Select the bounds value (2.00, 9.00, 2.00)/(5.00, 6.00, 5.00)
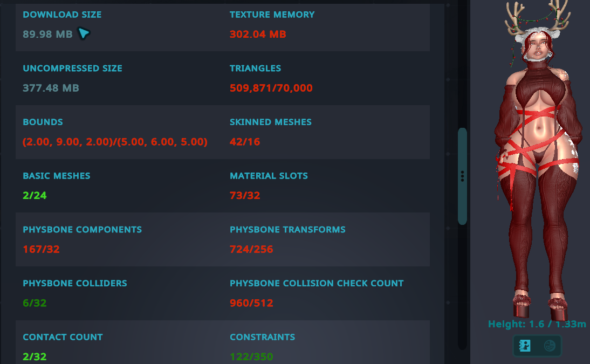The width and height of the screenshot is (590, 364). tap(115, 142)
